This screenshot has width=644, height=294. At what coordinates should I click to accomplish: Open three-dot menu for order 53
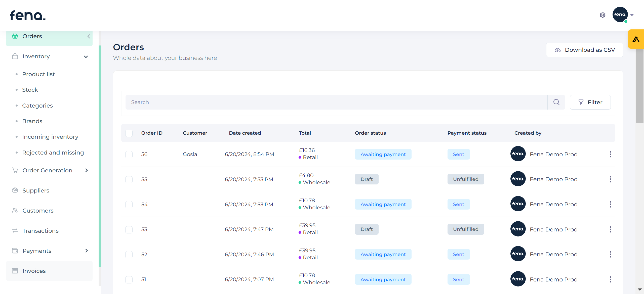tap(610, 229)
